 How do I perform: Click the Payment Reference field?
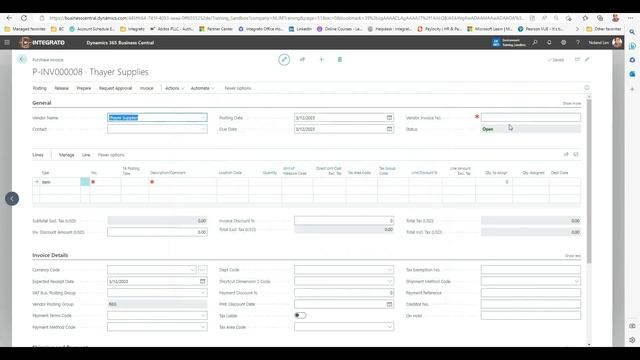(531, 293)
